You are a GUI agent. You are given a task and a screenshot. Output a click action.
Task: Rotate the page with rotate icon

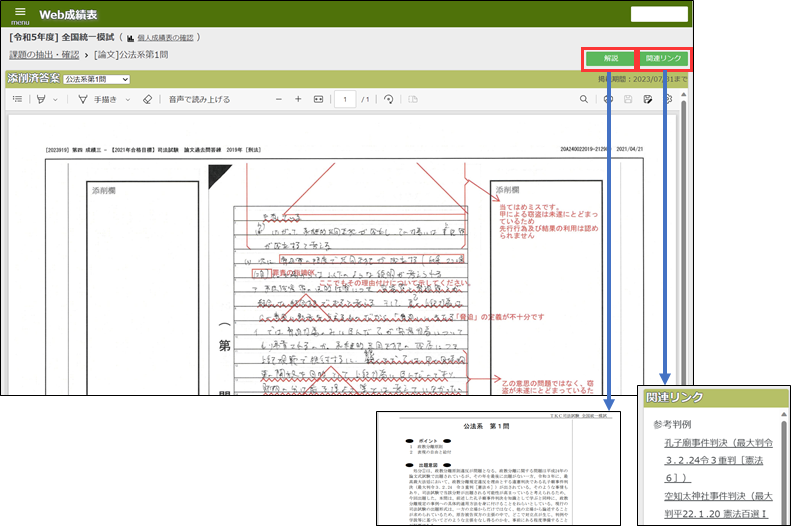(x=387, y=100)
